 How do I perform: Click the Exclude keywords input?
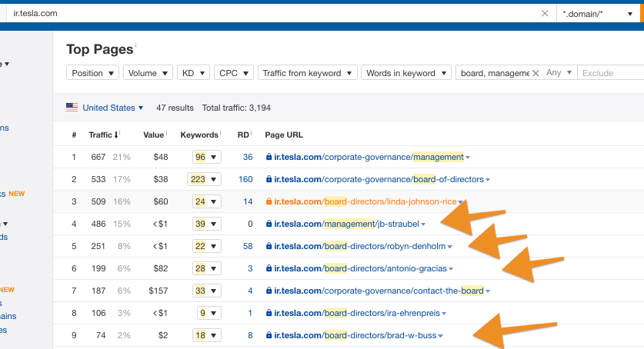tap(611, 73)
